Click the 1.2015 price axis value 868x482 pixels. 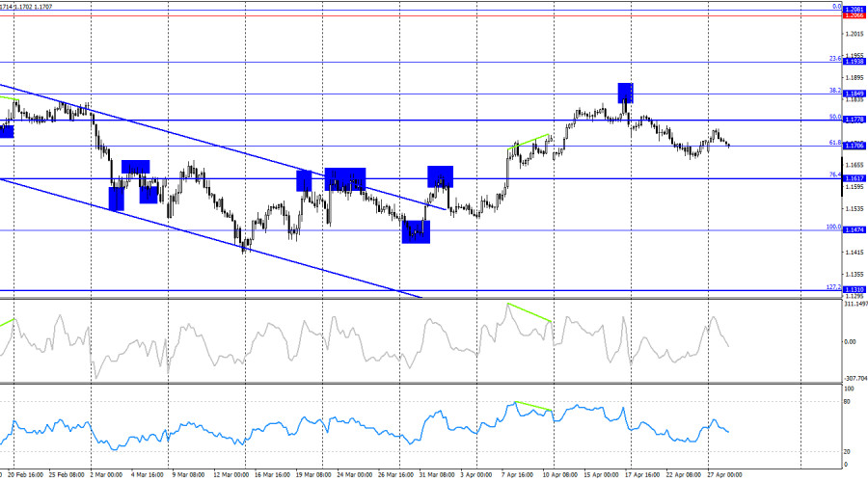tap(854, 34)
